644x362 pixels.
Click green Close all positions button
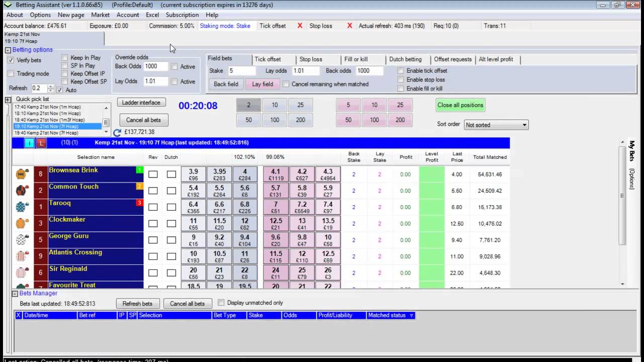click(460, 105)
